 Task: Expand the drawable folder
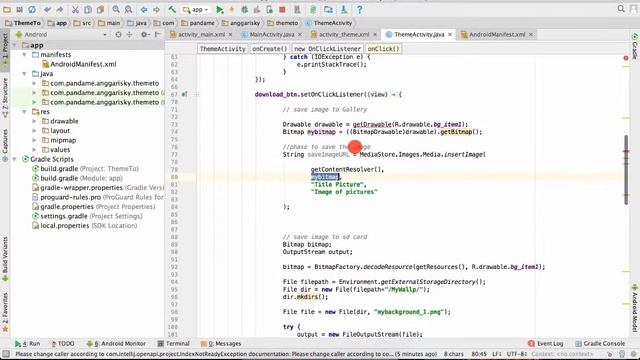coord(34,121)
